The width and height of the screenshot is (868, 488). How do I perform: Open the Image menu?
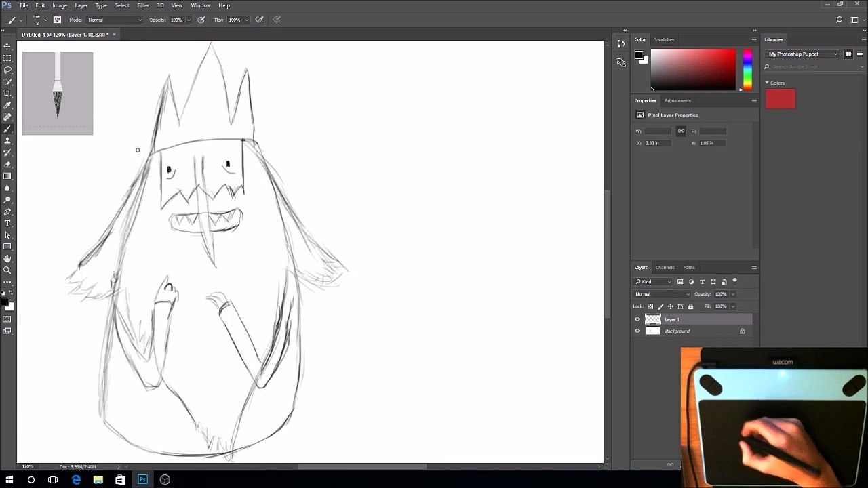click(x=60, y=5)
